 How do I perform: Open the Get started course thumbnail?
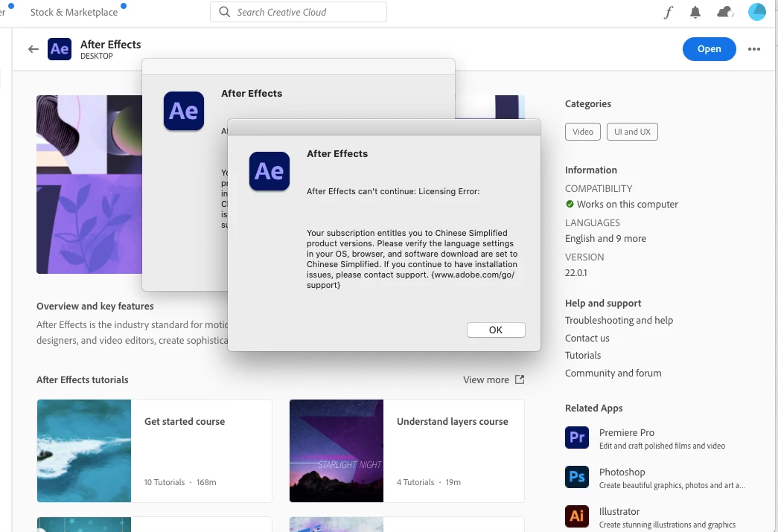[x=84, y=451]
